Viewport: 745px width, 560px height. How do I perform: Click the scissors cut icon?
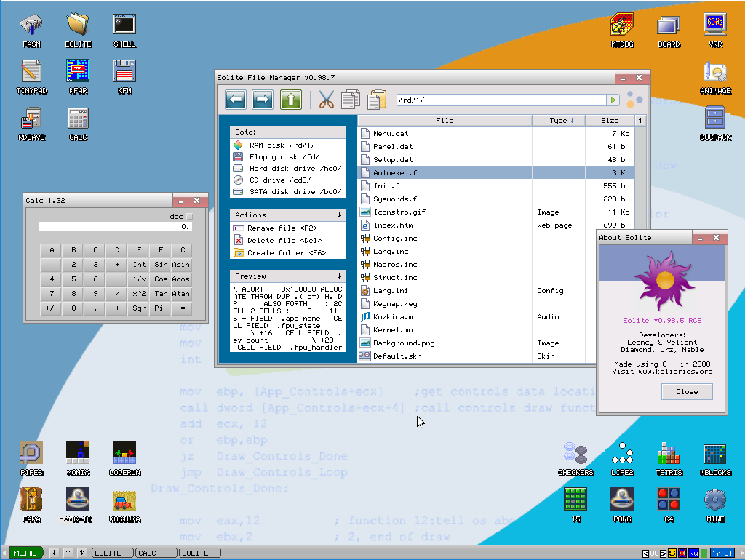(326, 100)
